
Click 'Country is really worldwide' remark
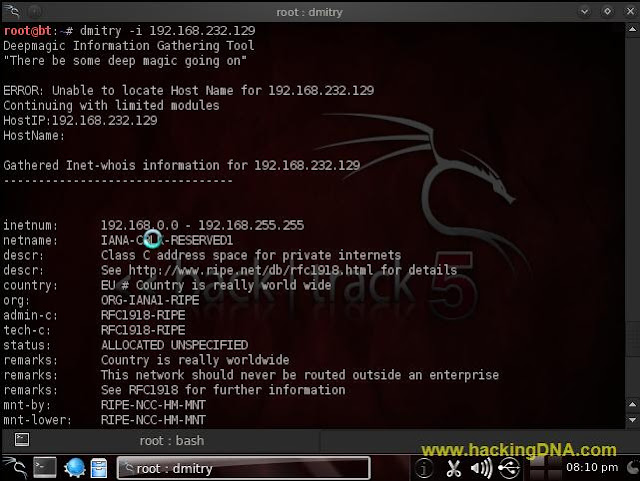pos(195,360)
